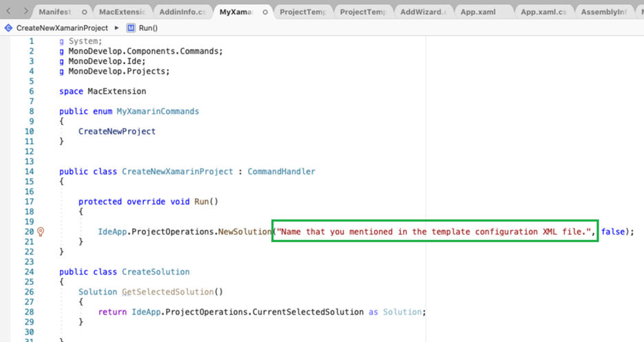This screenshot has width=644, height=342.
Task: Close the active MyXamarin tab circle button
Action: click(266, 12)
